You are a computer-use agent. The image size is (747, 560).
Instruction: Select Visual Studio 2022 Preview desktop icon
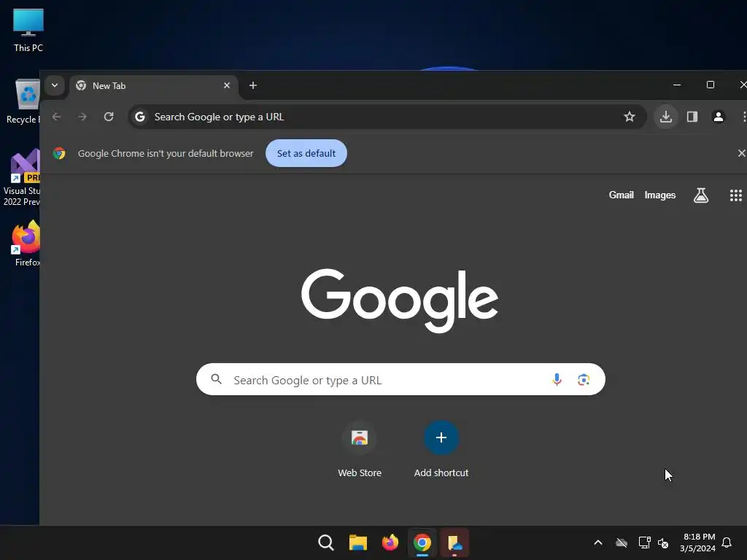point(22,178)
